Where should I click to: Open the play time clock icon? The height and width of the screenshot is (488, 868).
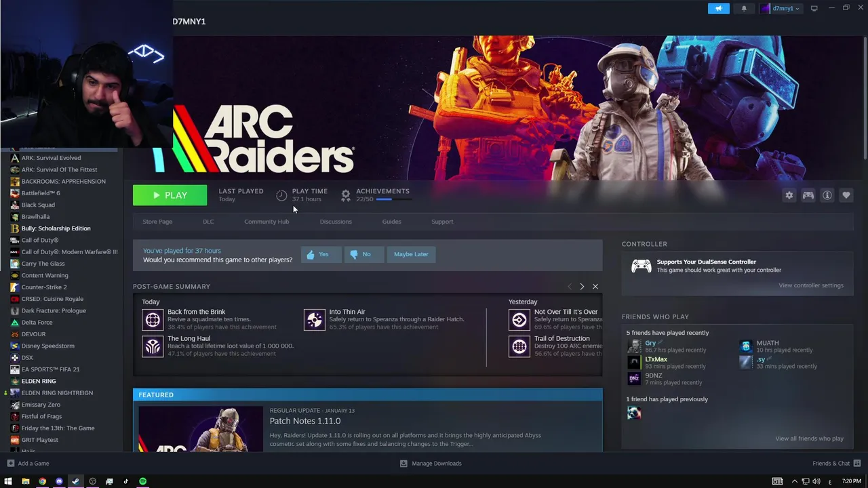pyautogui.click(x=281, y=195)
